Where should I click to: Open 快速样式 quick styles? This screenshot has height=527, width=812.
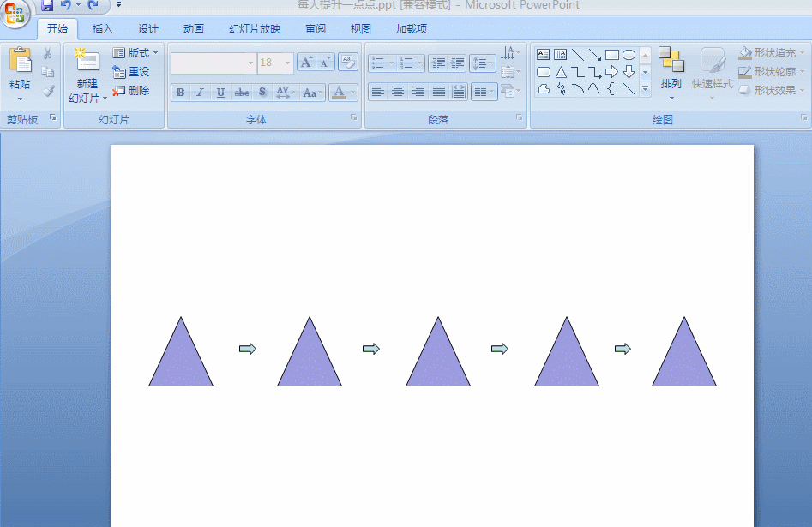click(713, 74)
